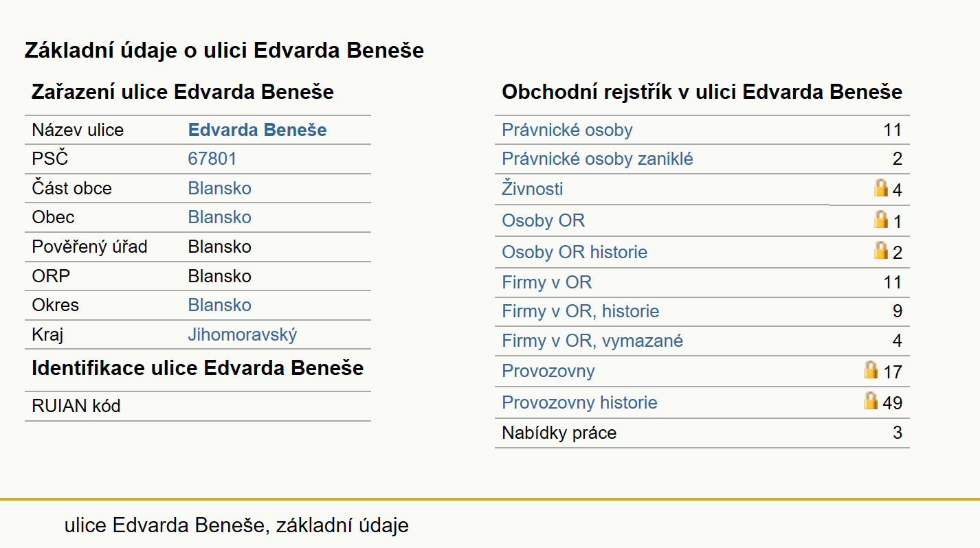The width and height of the screenshot is (980, 548).
Task: Click the lock icon in Osoby OR historie row
Action: coord(880,250)
